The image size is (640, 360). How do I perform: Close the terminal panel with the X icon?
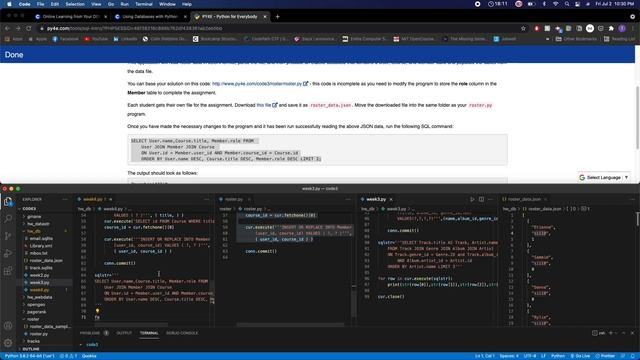[x=632, y=333]
